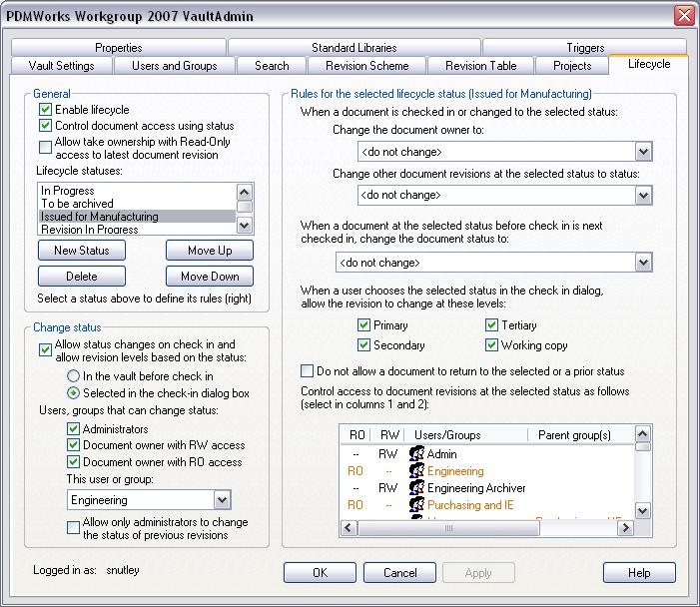Click access list vertical scroll down arrow
Viewport: 700px width, 607px height.
click(x=642, y=510)
